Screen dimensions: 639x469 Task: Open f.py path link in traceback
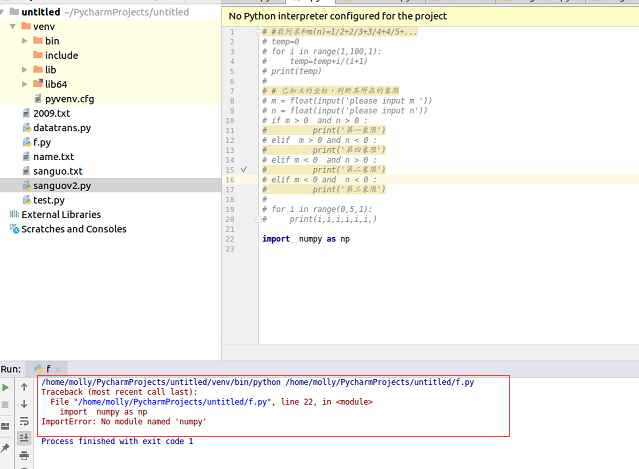pos(173,402)
